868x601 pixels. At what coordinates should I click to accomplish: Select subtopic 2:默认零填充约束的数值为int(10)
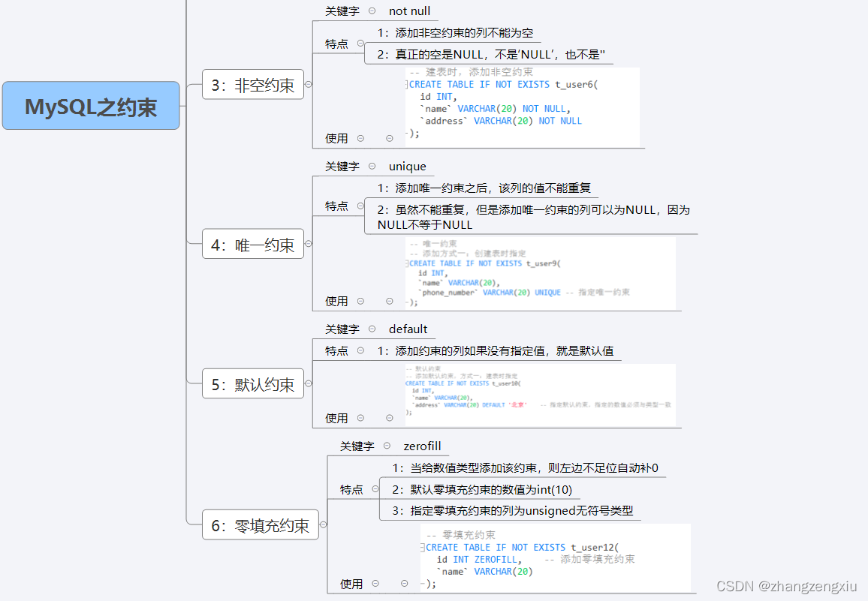(482, 489)
